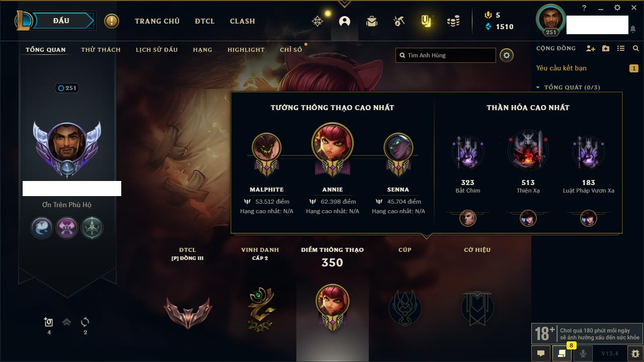The image size is (644, 362).
Task: Open the Clash crosshair icon in top bar
Action: tap(317, 21)
